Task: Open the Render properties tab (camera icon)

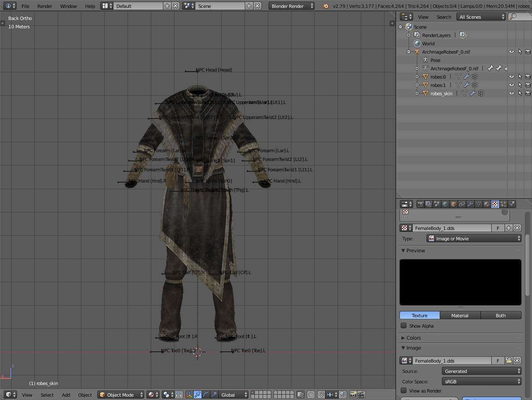Action: [x=420, y=204]
